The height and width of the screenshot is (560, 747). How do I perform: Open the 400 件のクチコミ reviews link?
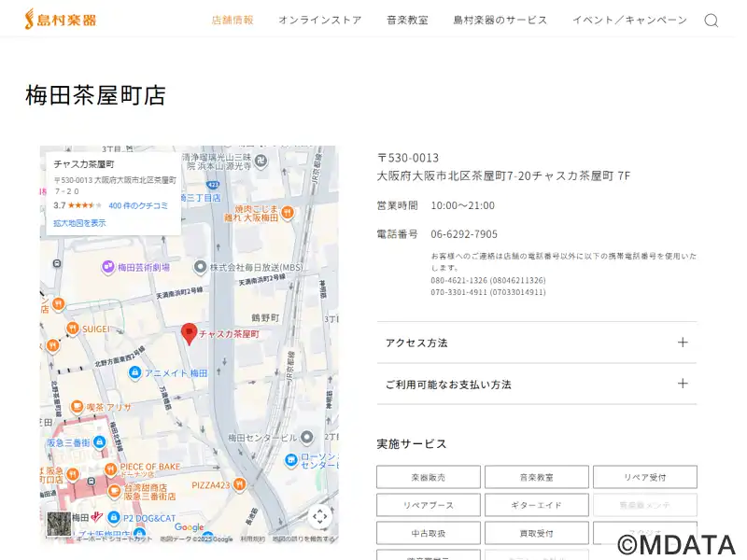(138, 205)
